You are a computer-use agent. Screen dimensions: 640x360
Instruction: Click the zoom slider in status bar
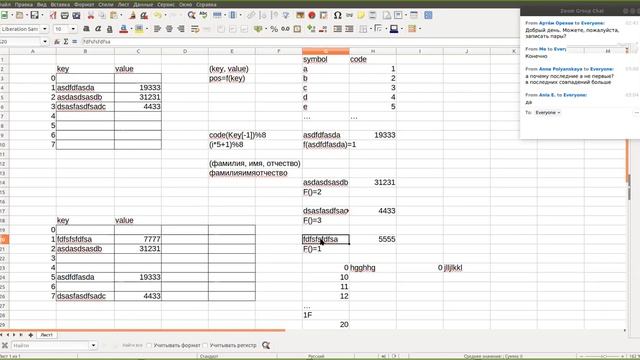[x=602, y=356]
